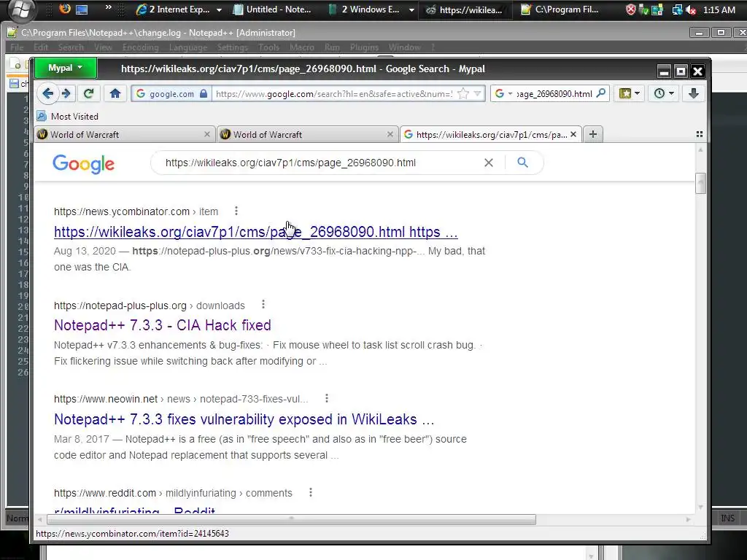Open the Notepad++ Language menu

point(187,47)
